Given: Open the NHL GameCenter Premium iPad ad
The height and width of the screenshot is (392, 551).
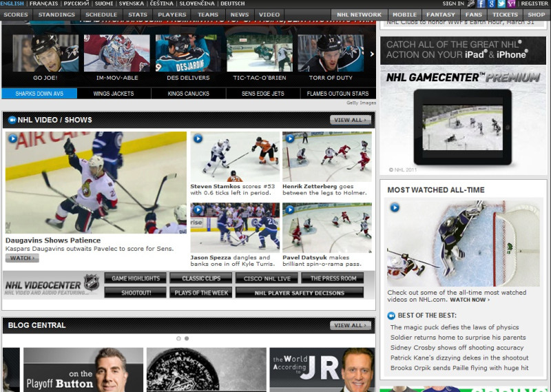Looking at the screenshot, I should point(463,105).
